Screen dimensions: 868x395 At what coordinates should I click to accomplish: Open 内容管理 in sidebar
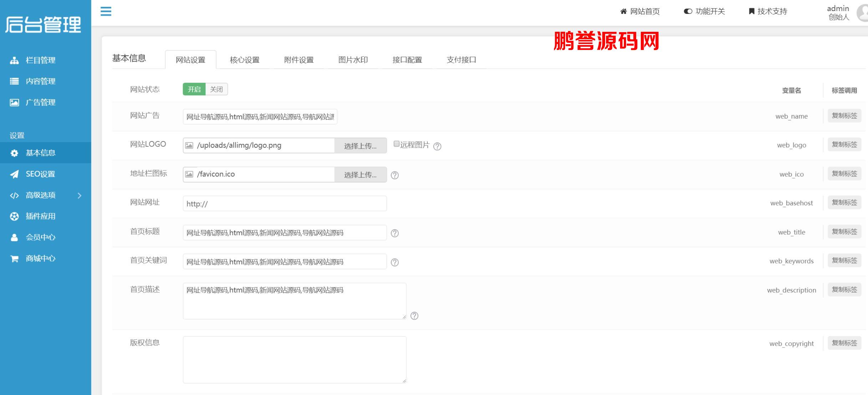click(46, 81)
